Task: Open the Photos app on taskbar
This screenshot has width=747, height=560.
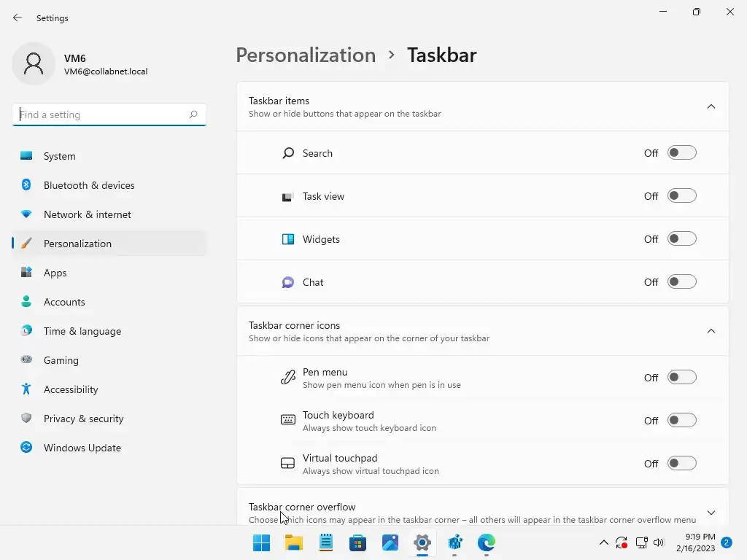Action: [x=390, y=542]
